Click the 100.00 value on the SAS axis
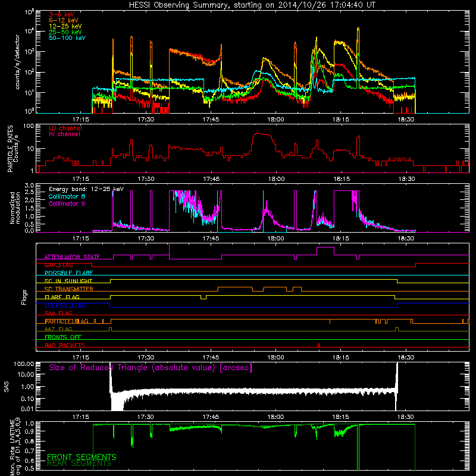 (24, 364)
